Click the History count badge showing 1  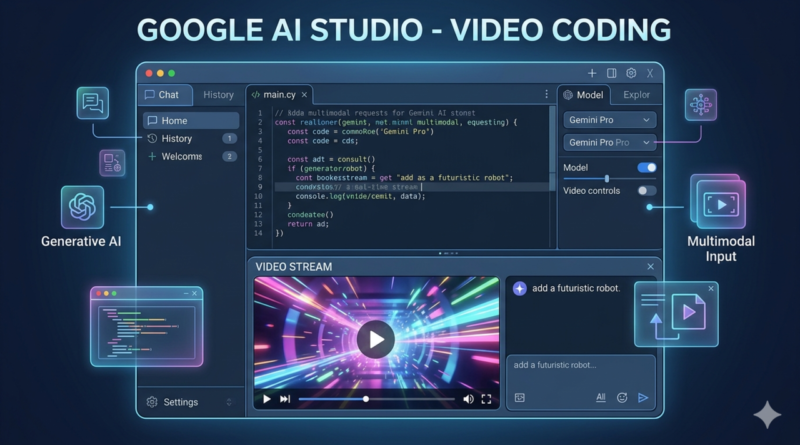[229, 138]
